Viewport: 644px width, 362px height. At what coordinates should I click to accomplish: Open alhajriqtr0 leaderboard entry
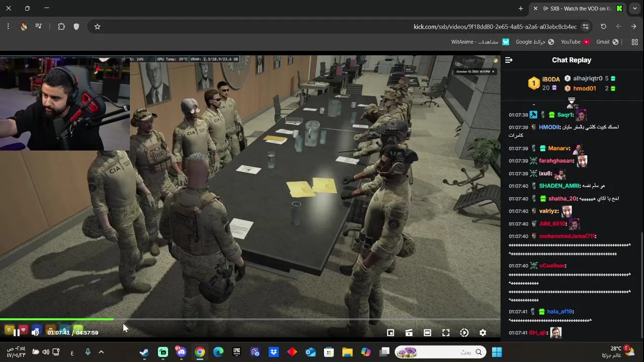point(588,78)
